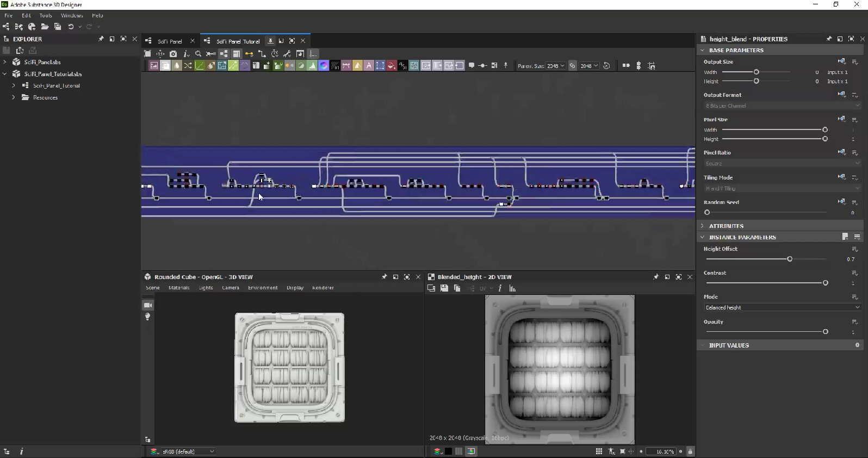Screen dimensions: 868x458
Task: Add a Text node from the node bar
Action: 369,66
